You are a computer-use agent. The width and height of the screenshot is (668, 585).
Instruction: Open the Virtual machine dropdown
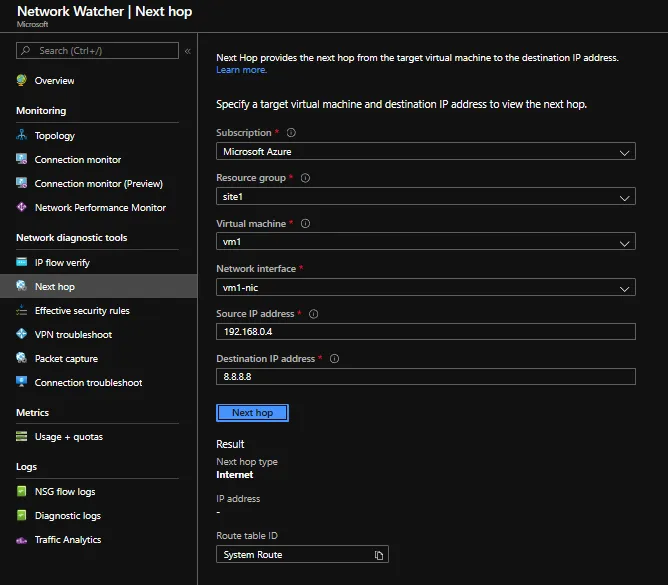click(x=425, y=242)
